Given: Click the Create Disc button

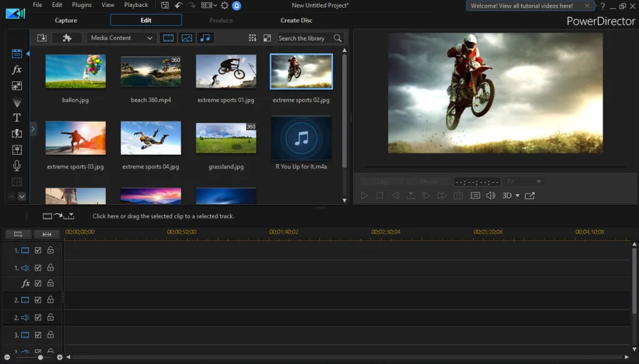Looking at the screenshot, I should pos(296,20).
